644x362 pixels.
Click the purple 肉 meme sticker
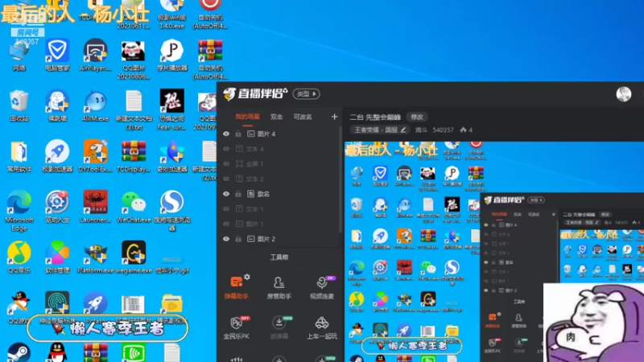tap(593, 323)
